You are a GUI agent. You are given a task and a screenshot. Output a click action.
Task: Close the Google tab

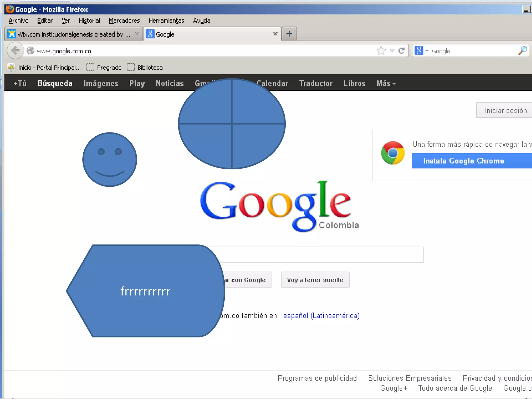click(275, 34)
